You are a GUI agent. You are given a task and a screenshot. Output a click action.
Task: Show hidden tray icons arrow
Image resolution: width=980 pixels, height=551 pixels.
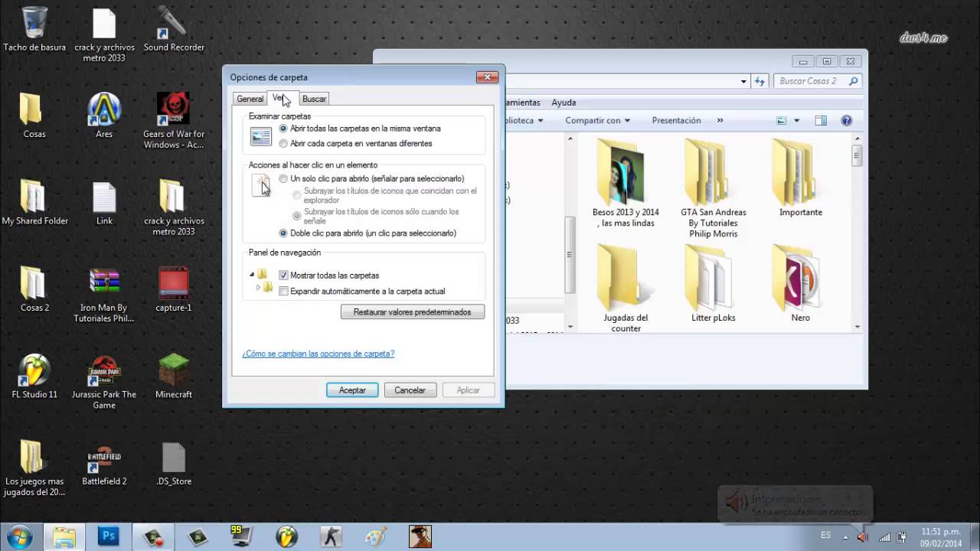pyautogui.click(x=845, y=536)
